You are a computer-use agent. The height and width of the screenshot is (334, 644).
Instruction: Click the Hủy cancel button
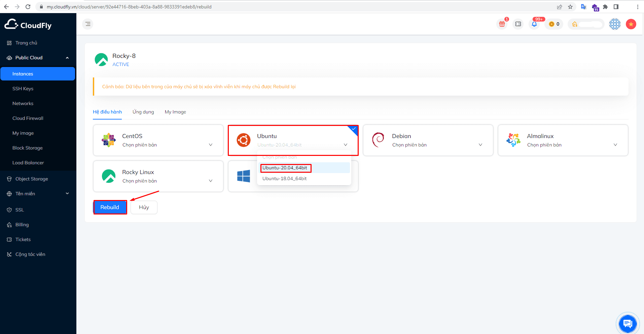tap(144, 207)
